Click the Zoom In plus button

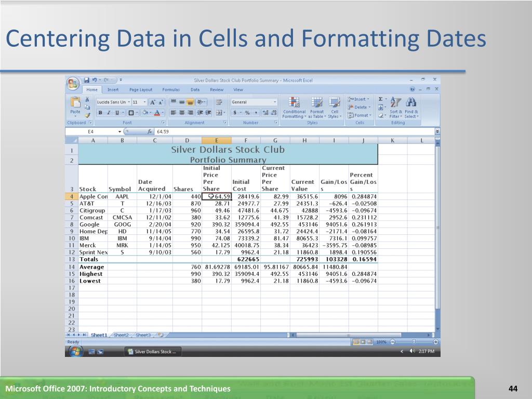point(436,342)
